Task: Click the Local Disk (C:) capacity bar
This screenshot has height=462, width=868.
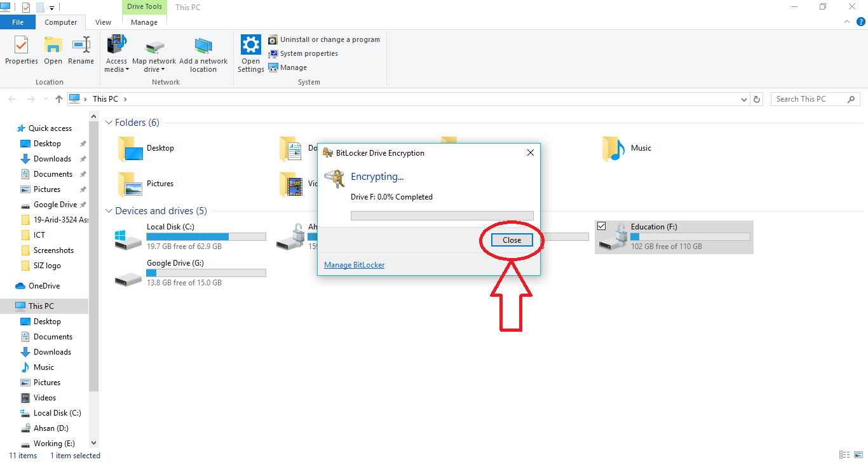Action: coord(206,236)
